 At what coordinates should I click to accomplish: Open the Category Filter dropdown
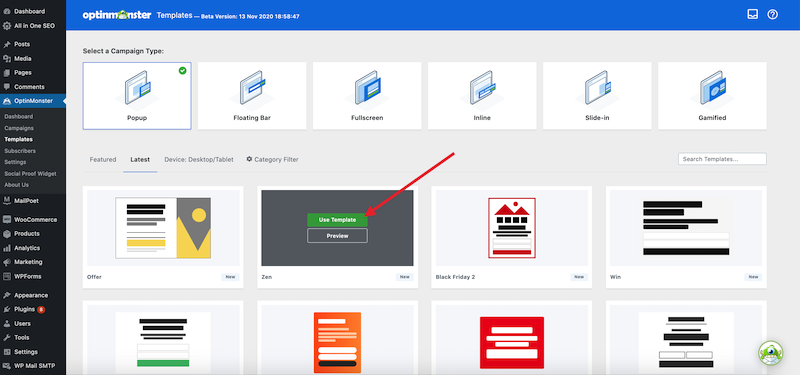[272, 160]
